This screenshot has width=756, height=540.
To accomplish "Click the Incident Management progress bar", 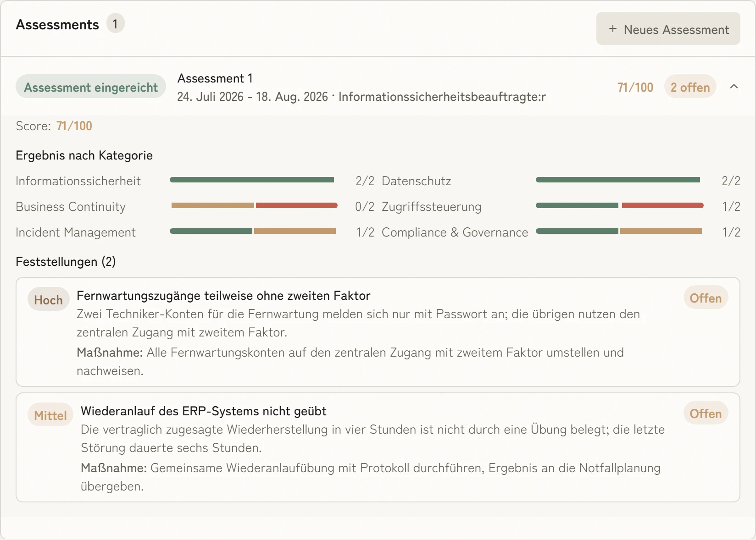I will click(x=253, y=231).
